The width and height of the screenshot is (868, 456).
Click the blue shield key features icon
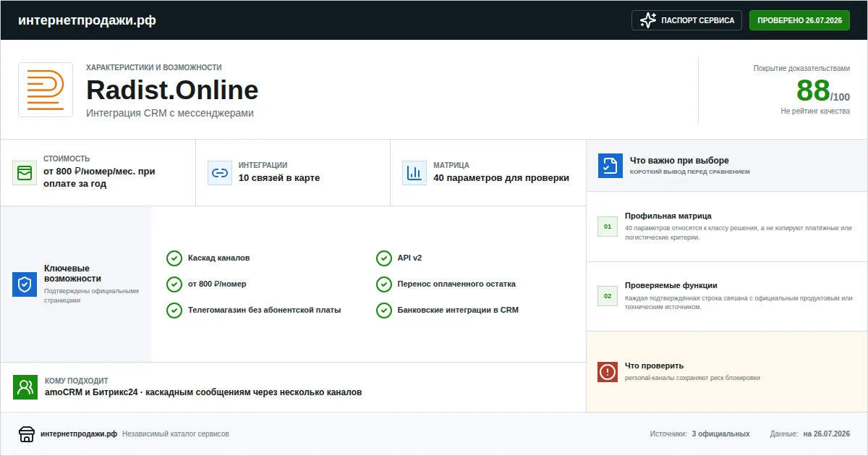[x=25, y=284]
